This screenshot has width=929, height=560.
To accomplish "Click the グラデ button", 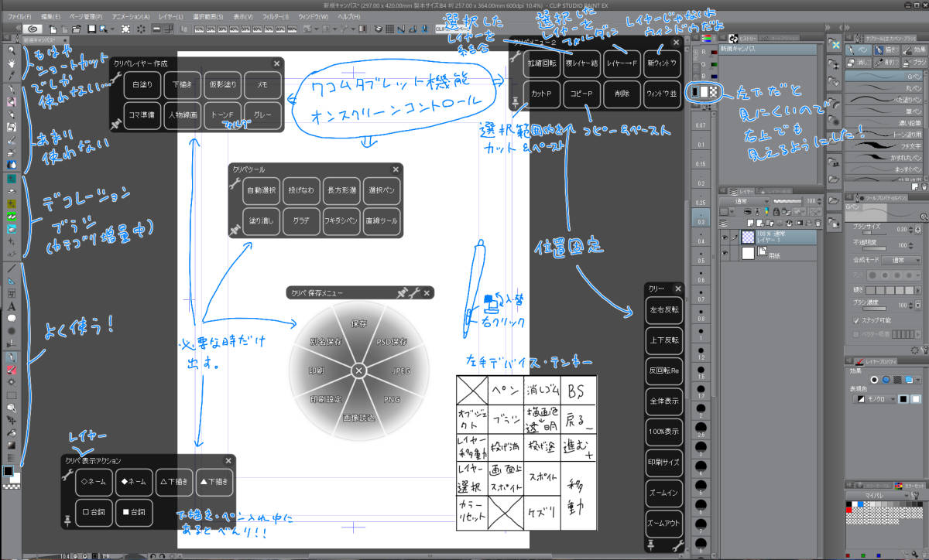I will (301, 221).
